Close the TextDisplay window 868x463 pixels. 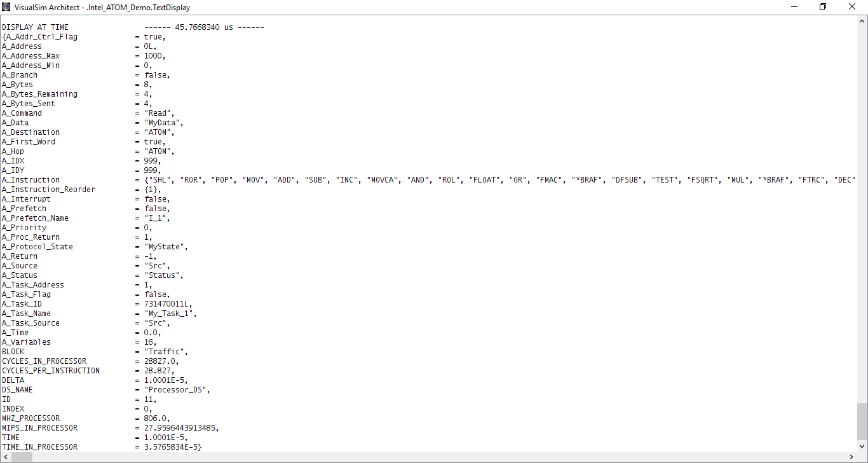click(x=852, y=7)
